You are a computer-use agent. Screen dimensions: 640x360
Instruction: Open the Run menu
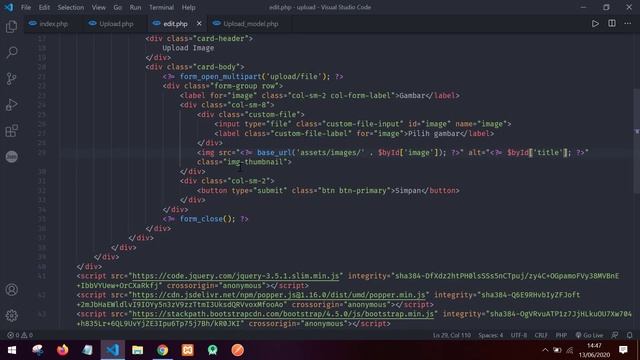coord(135,7)
